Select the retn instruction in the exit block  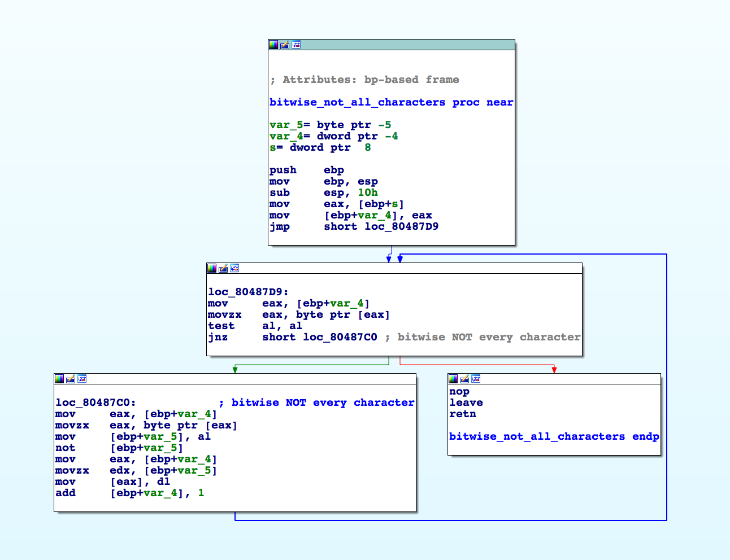463,414
